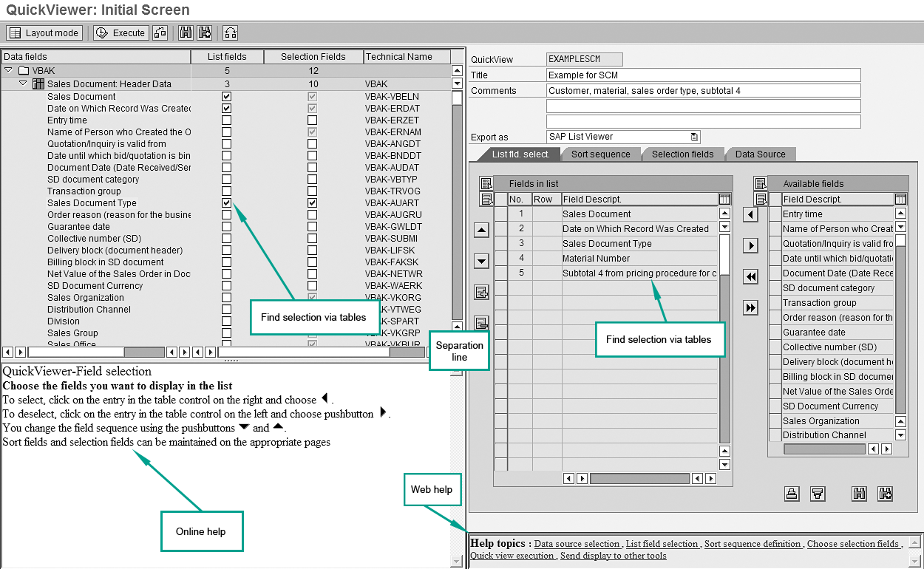Check the Entry time list field checkbox
This screenshot has height=569, width=924.
[226, 120]
